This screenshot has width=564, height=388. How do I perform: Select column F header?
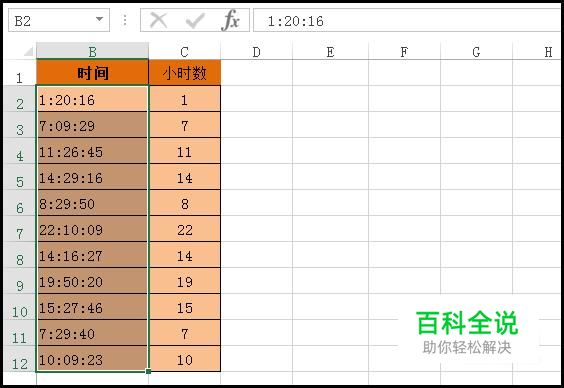pos(404,51)
